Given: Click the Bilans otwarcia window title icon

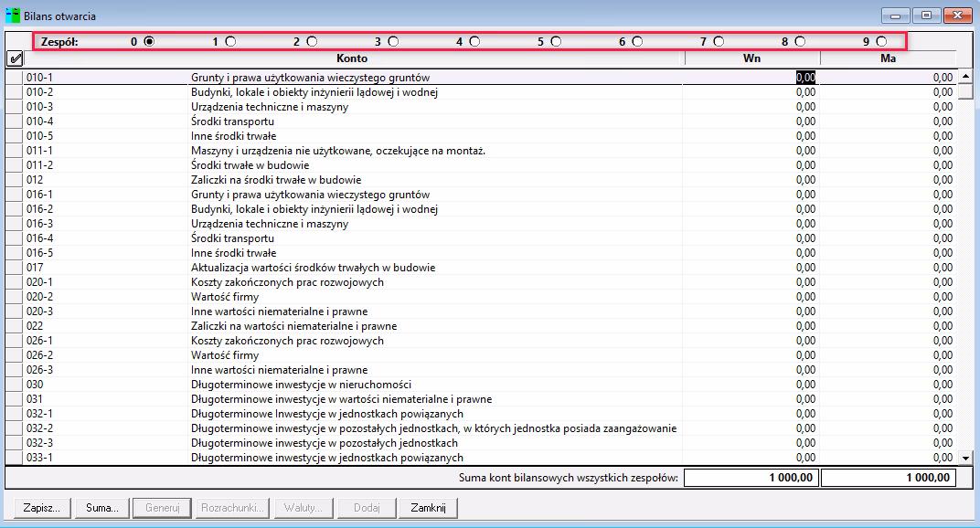Looking at the screenshot, I should 14,16.
